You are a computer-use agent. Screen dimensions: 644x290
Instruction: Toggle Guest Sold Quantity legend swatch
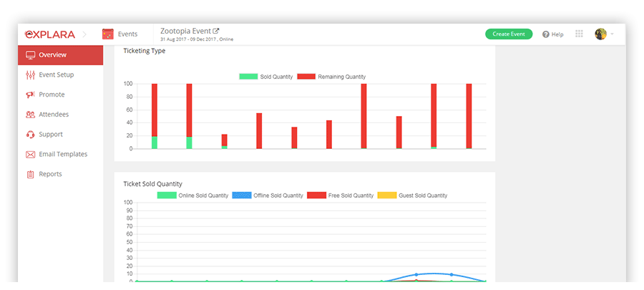[387, 195]
